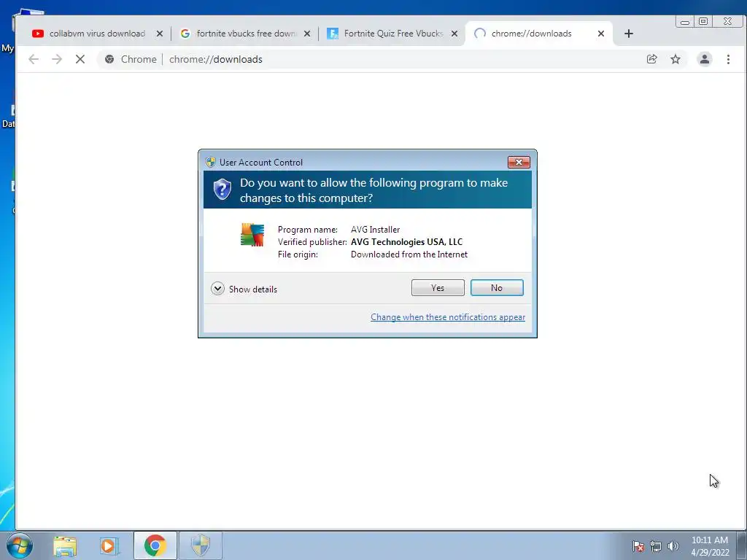Close the fortnite vbucks Google tab

click(x=307, y=34)
